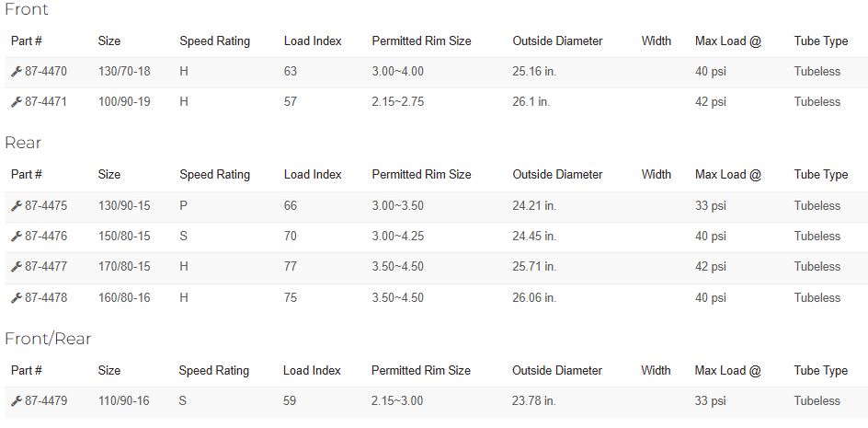Click the Front/Rear section heading

coord(48,339)
